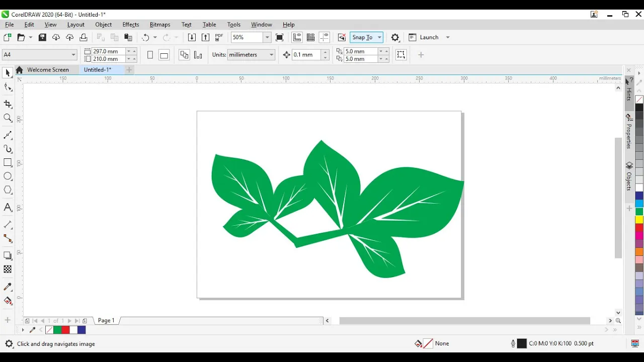Select the Zoom tool in toolbox

point(8,118)
